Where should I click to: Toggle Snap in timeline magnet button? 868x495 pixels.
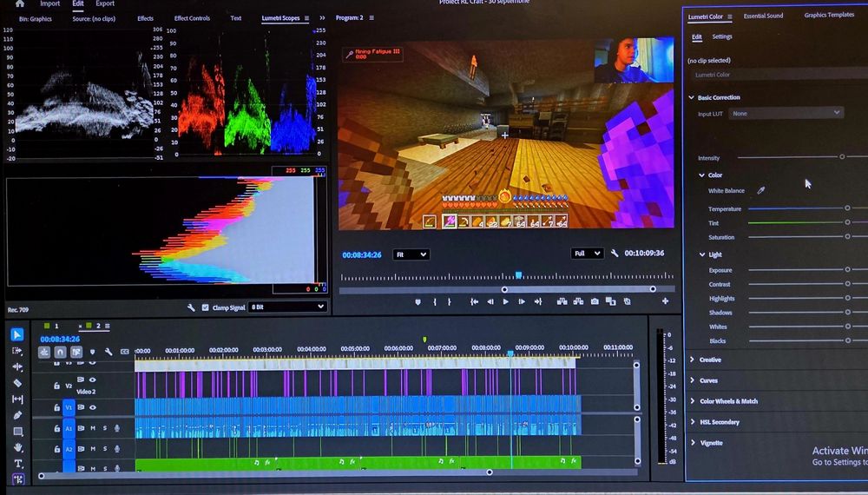pos(61,353)
